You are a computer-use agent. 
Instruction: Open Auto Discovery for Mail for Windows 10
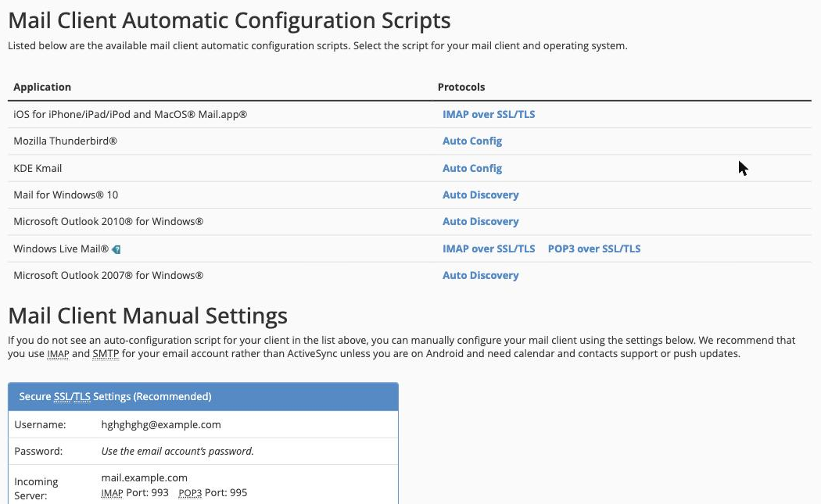(481, 195)
